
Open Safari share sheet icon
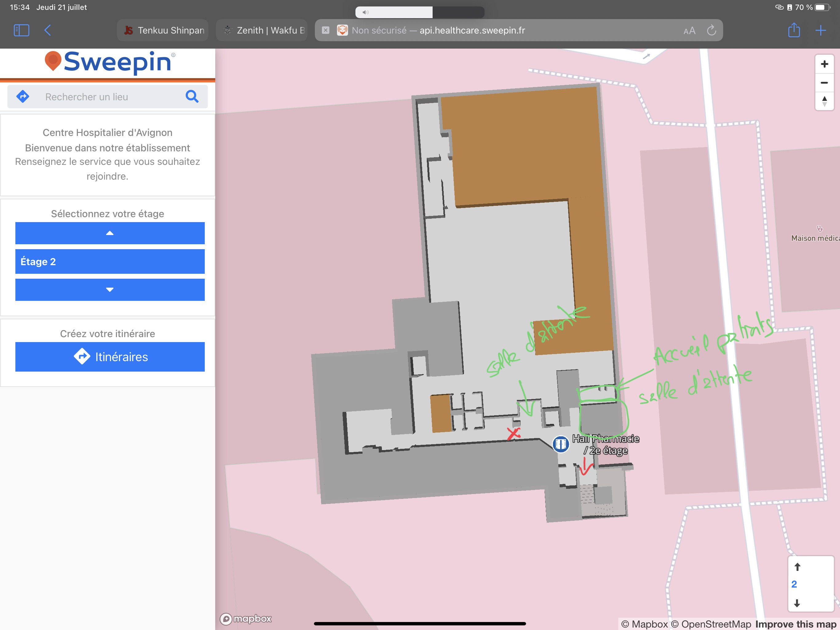pyautogui.click(x=794, y=30)
